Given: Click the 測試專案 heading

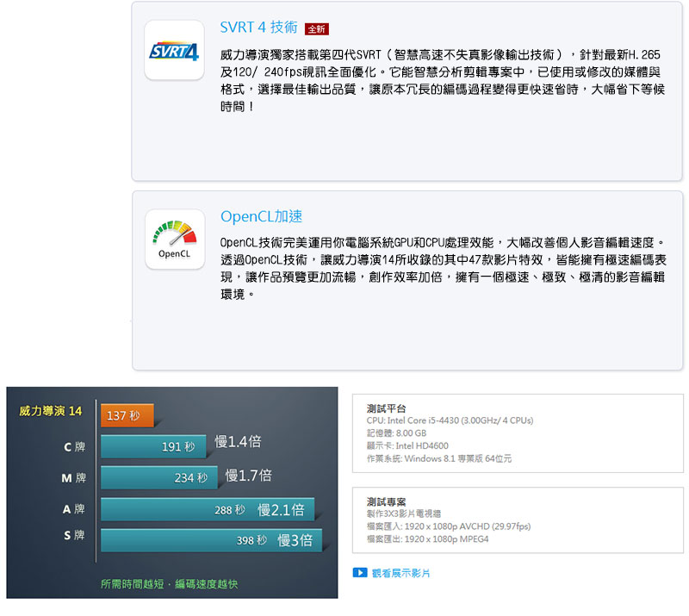Looking at the screenshot, I should point(386,501).
